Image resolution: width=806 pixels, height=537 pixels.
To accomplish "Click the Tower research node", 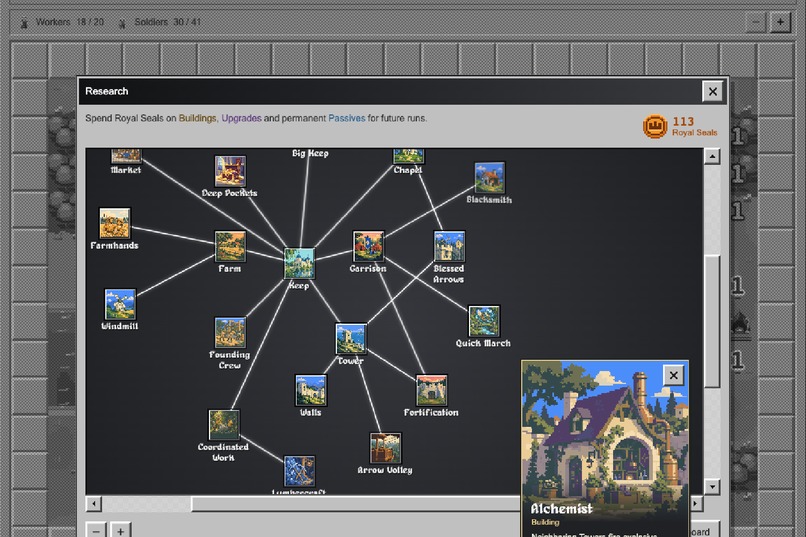I will [351, 339].
